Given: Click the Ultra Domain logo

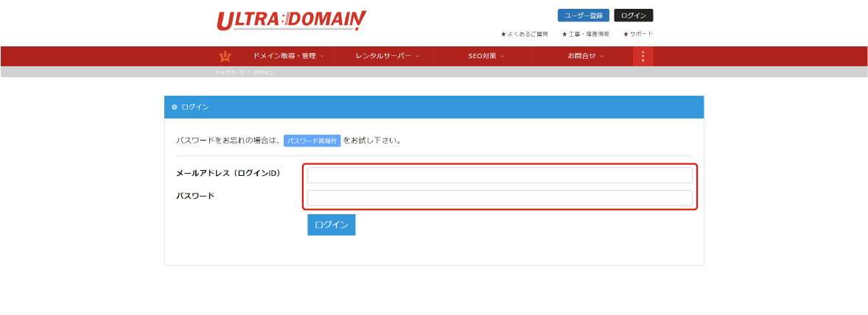Looking at the screenshot, I should tap(291, 21).
